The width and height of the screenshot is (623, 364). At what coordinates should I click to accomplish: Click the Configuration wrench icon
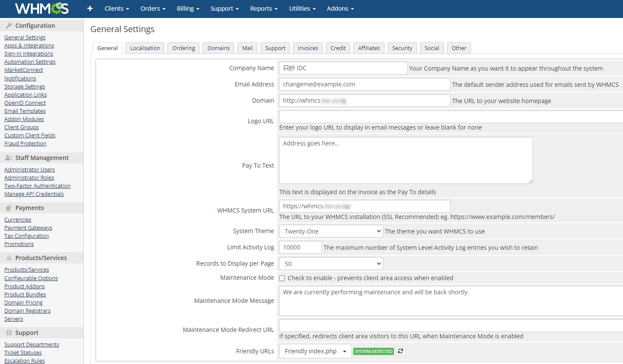pyautogui.click(x=9, y=26)
